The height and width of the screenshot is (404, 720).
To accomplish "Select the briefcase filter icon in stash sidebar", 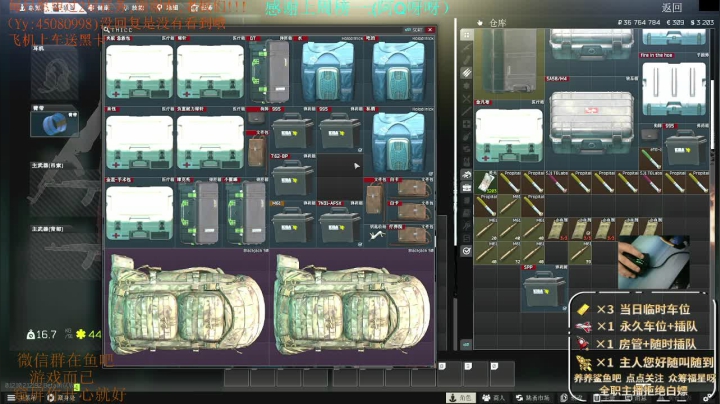I will (x=467, y=188).
